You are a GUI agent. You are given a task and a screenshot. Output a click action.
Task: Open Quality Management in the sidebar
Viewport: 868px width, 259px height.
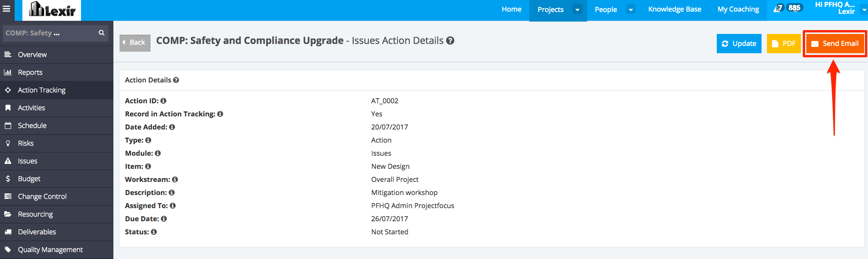coord(57,250)
